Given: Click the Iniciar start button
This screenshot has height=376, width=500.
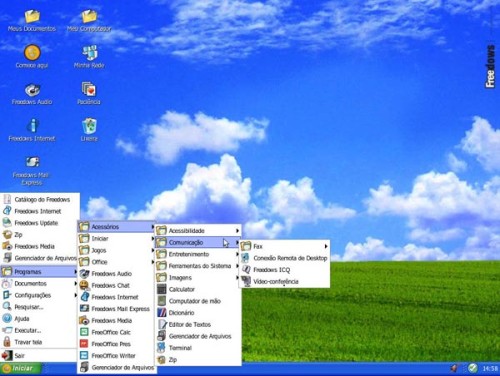Looking at the screenshot, I should [21, 368].
